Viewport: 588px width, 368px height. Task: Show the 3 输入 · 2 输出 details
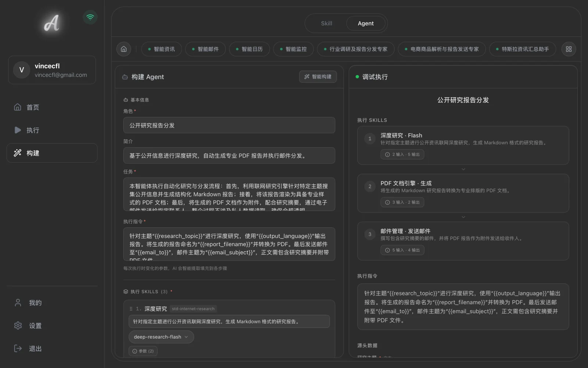(402, 202)
